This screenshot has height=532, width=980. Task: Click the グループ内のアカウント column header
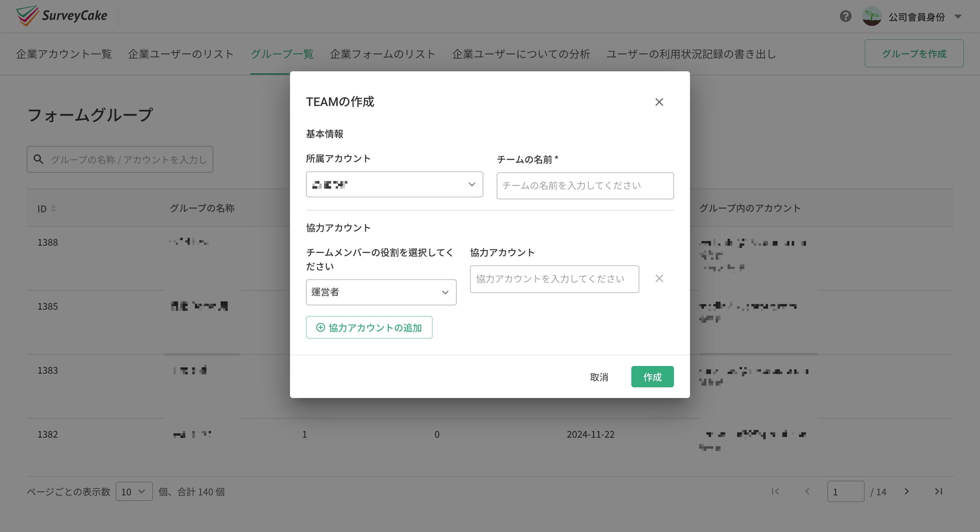[750, 208]
